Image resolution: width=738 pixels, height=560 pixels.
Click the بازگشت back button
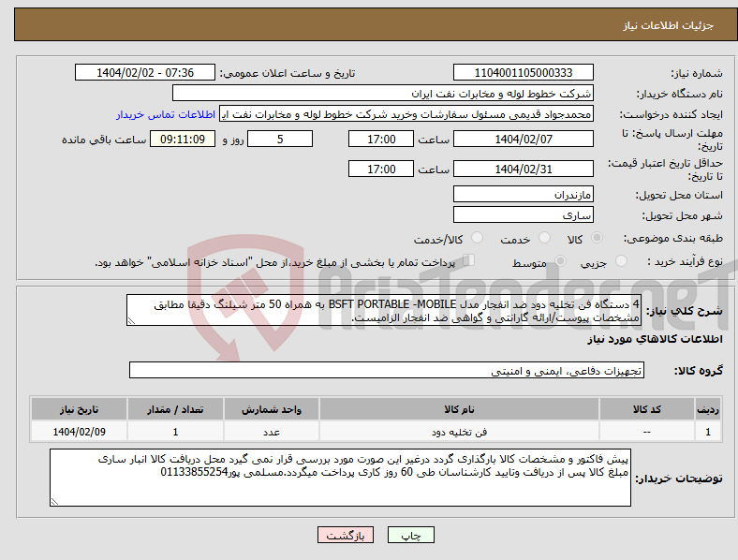(x=346, y=535)
